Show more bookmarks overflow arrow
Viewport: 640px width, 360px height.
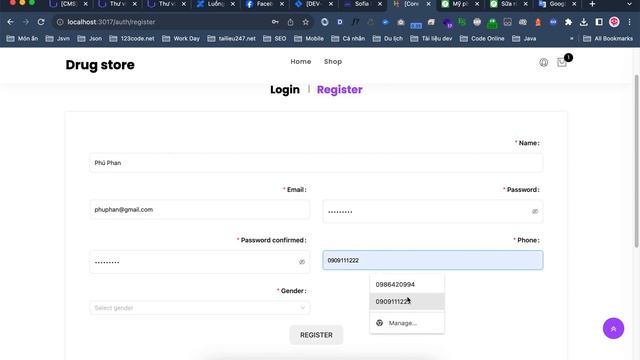tap(571, 38)
